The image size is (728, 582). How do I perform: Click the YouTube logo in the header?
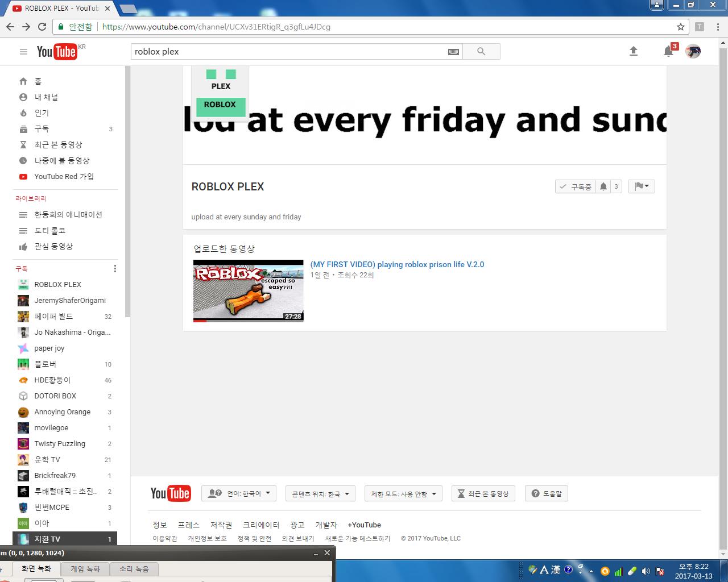click(57, 52)
